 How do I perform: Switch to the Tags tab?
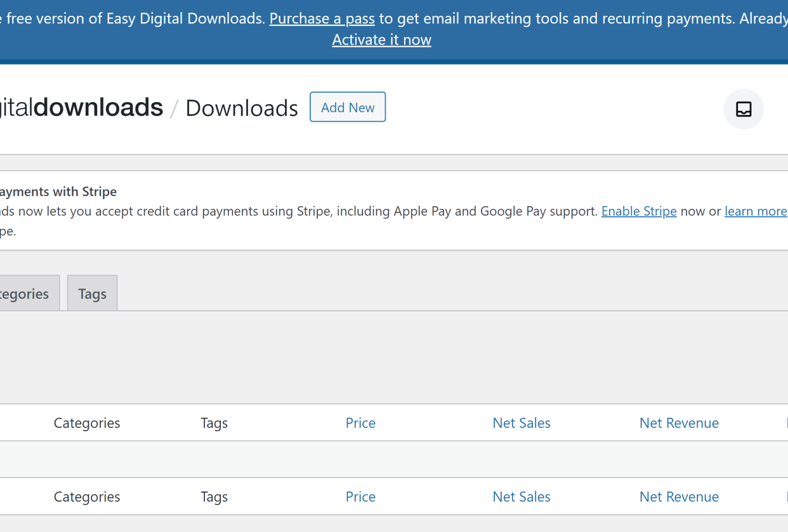pyautogui.click(x=93, y=294)
